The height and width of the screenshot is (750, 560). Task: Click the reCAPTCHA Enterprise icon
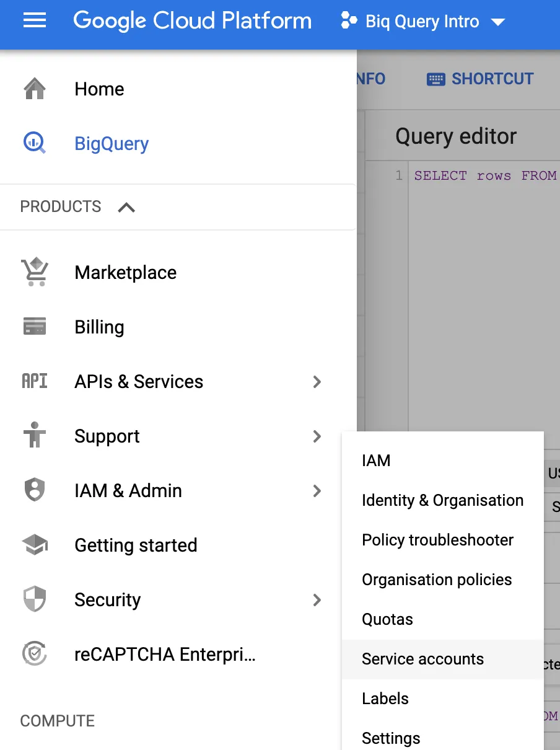pyautogui.click(x=35, y=654)
